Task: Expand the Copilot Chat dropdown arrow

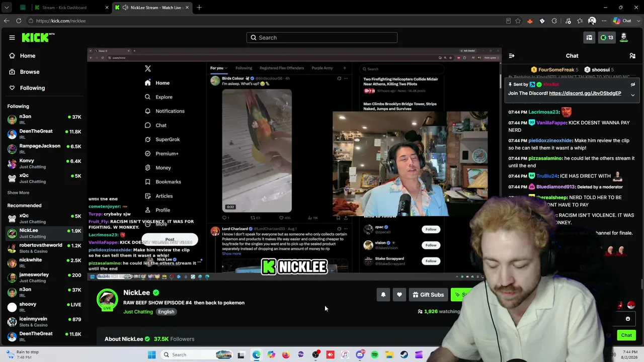Action: 638,21
